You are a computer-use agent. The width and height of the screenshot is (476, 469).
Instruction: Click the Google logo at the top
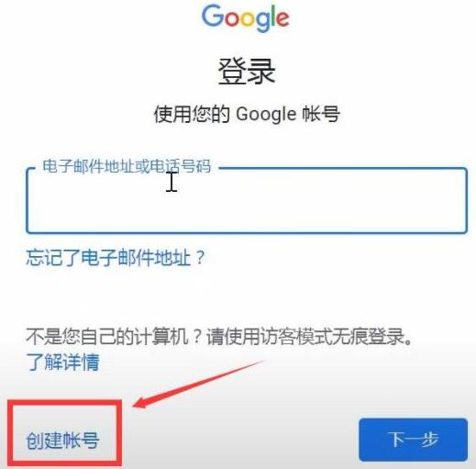click(x=245, y=18)
